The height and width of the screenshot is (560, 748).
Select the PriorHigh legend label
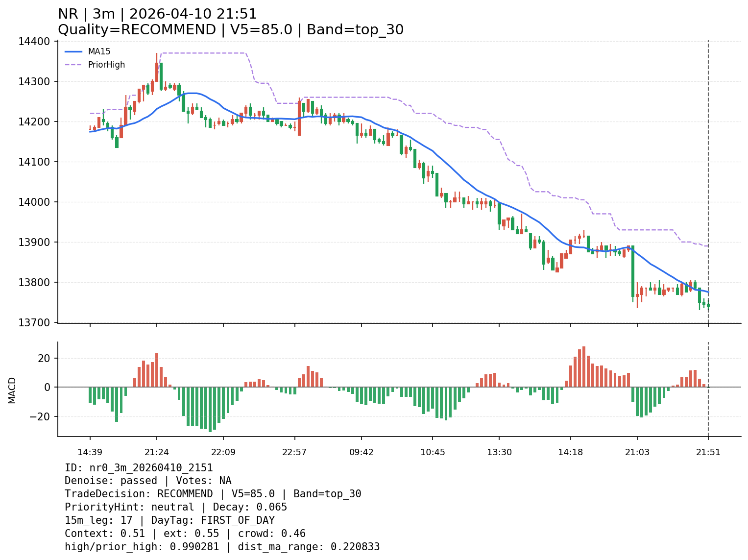click(x=106, y=65)
